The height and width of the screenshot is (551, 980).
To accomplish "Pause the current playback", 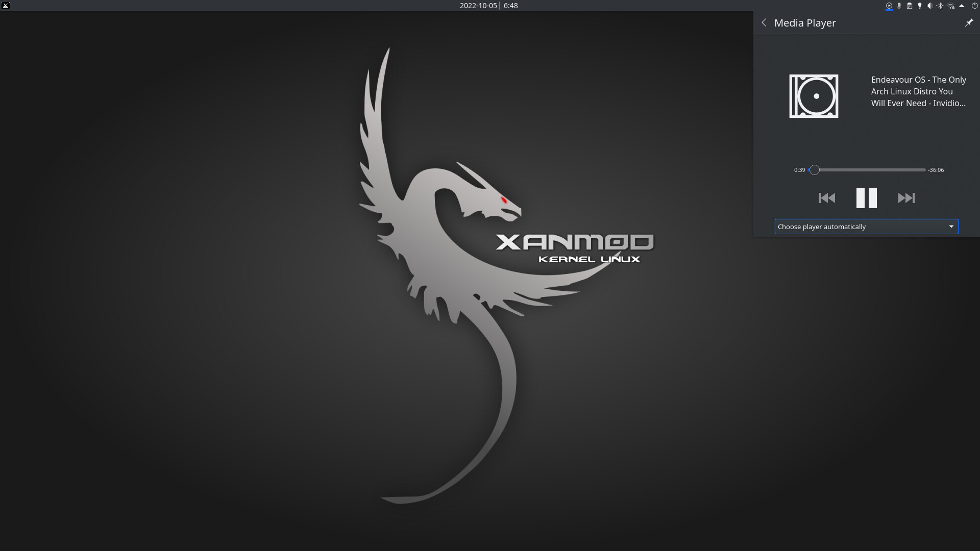I will 867,198.
